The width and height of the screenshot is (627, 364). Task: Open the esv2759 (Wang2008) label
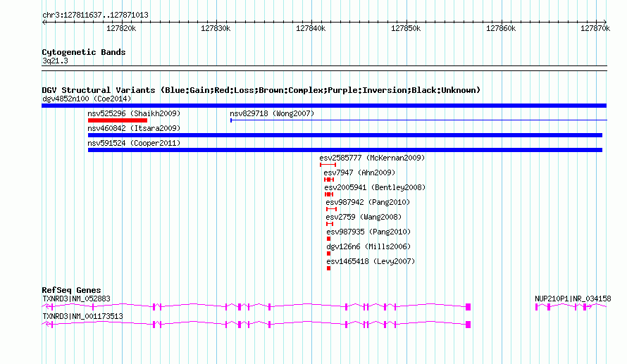tap(364, 217)
